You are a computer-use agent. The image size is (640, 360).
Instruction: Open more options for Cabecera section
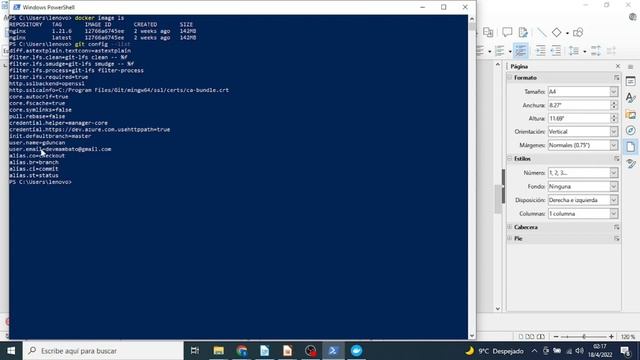click(x=616, y=227)
